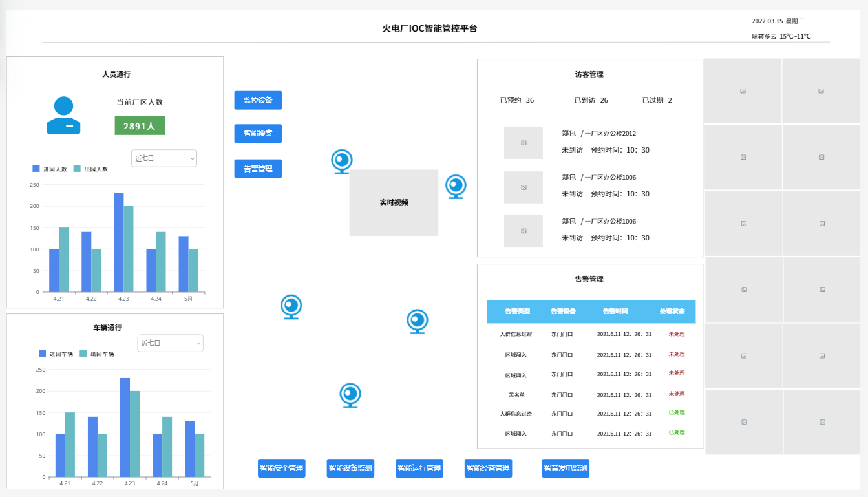The image size is (868, 497).
Task: Click the date 2022.03.15 星期三
Action: pyautogui.click(x=778, y=21)
